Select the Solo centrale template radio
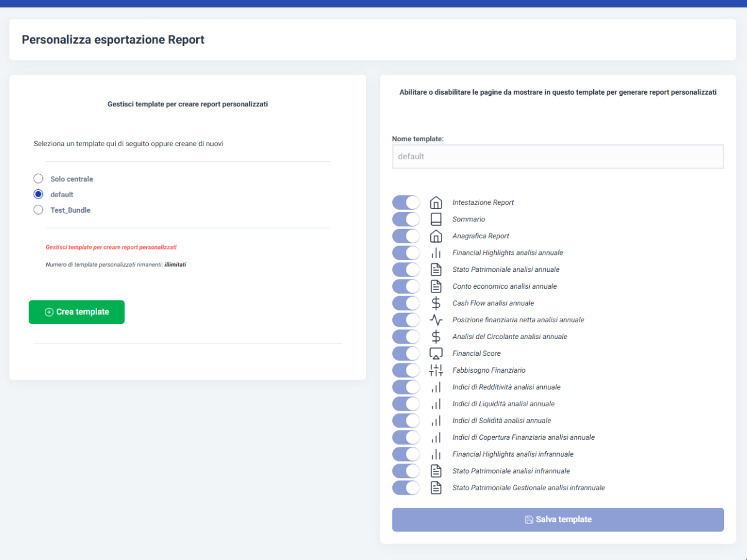Image resolution: width=747 pixels, height=560 pixels. click(38, 179)
